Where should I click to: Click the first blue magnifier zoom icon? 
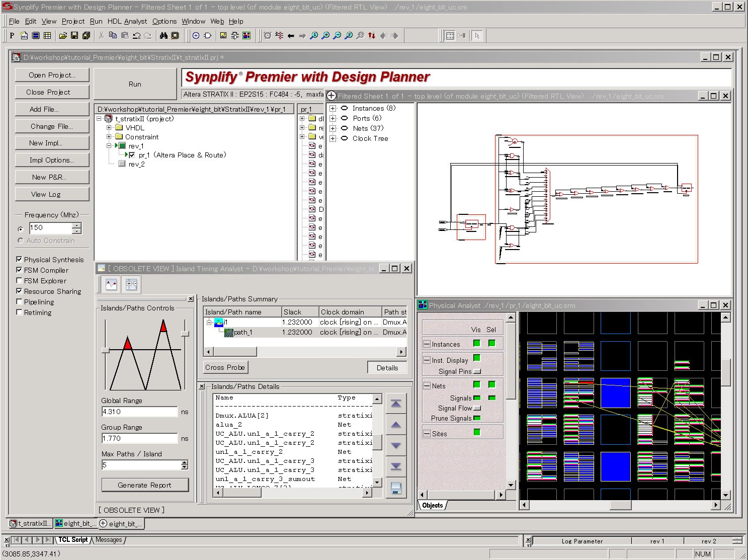tap(314, 36)
